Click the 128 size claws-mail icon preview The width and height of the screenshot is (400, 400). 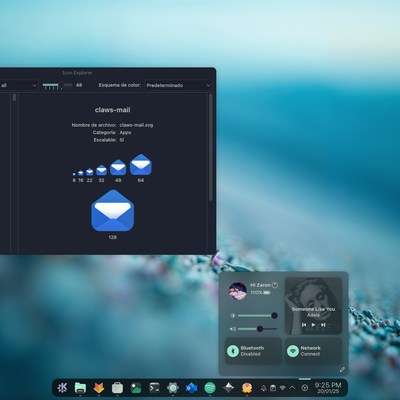(x=113, y=211)
